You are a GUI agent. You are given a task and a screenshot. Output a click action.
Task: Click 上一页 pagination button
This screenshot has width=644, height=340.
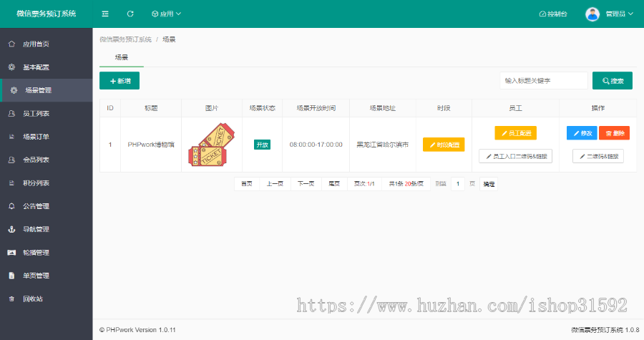click(275, 184)
